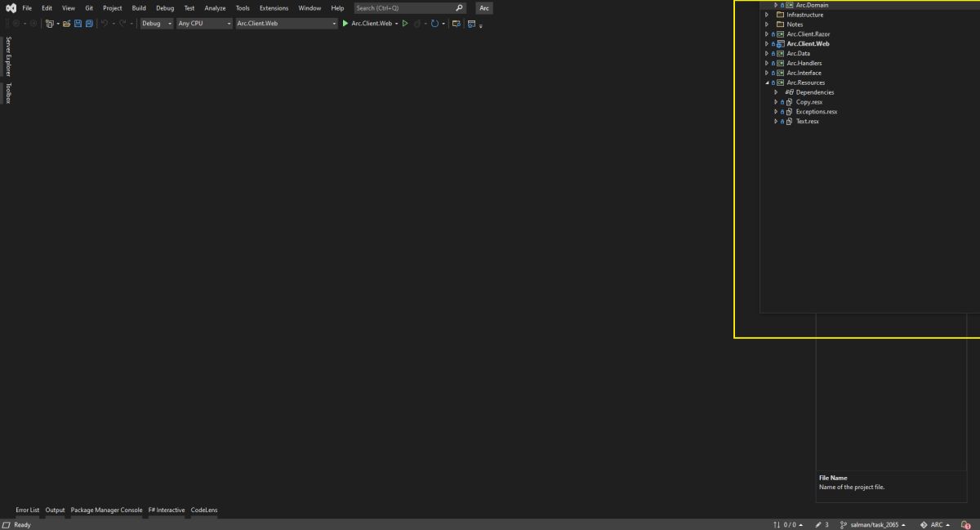The height and width of the screenshot is (530, 980).
Task: Click the search magnifier icon
Action: (459, 8)
